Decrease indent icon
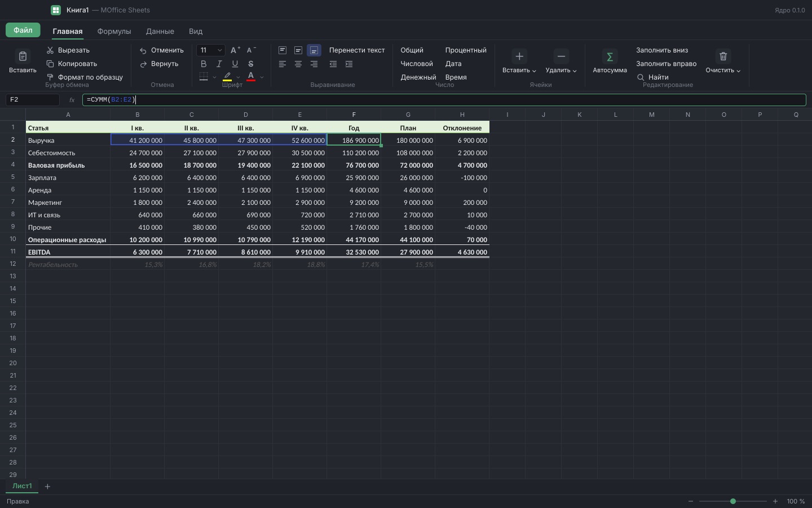This screenshot has height=508, width=812. tap(333, 64)
